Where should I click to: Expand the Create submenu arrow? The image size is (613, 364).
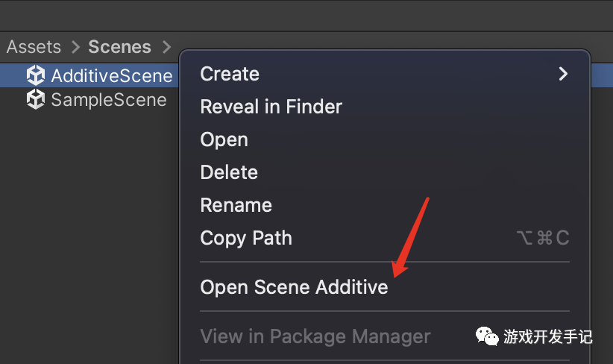(562, 74)
